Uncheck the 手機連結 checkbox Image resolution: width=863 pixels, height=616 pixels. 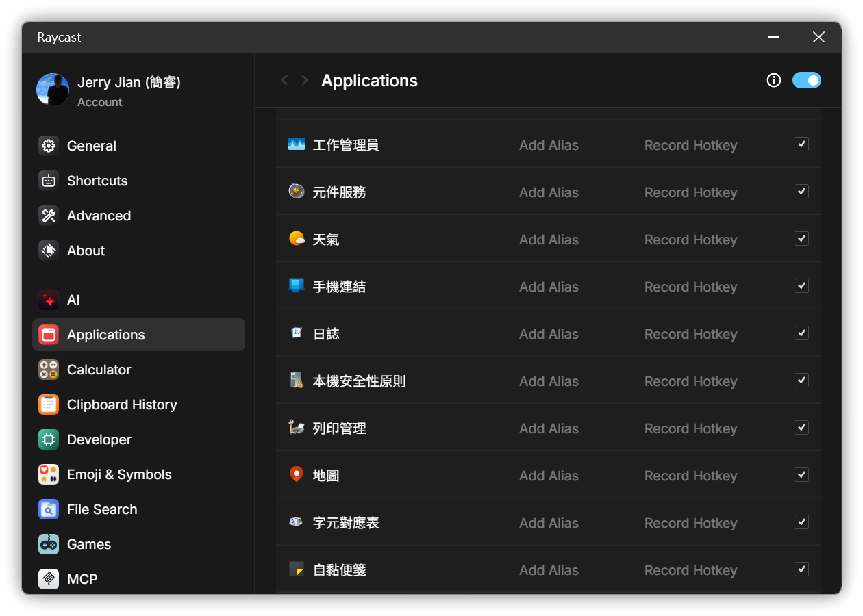tap(801, 286)
